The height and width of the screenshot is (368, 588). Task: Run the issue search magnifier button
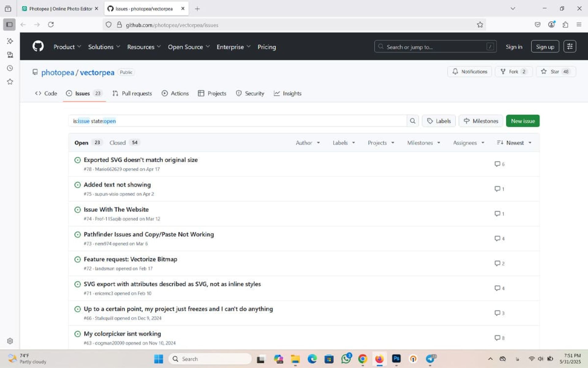(413, 121)
